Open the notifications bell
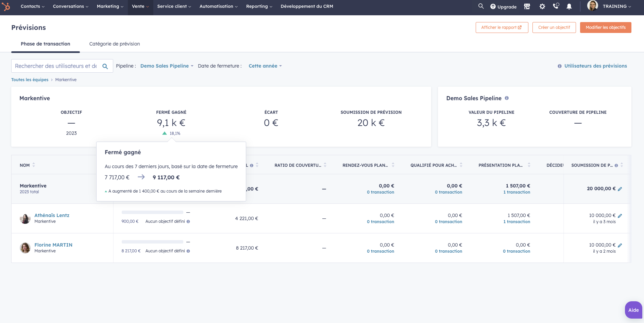Viewport: 644px width, 323px height. click(x=569, y=6)
